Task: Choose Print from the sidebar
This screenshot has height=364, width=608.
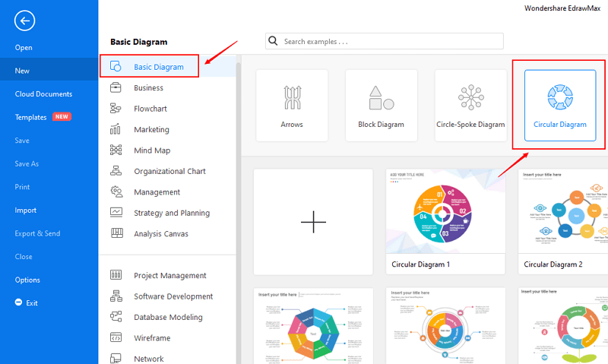Action: pyautogui.click(x=22, y=187)
